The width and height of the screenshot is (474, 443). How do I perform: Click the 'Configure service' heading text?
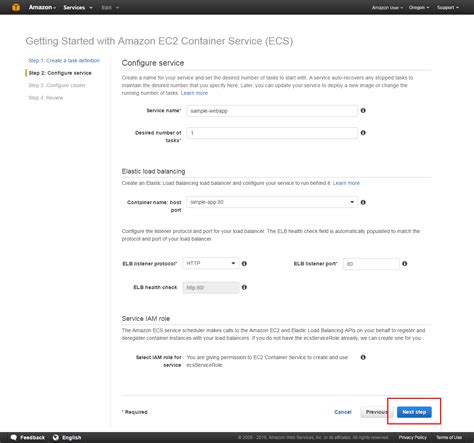[x=153, y=63]
